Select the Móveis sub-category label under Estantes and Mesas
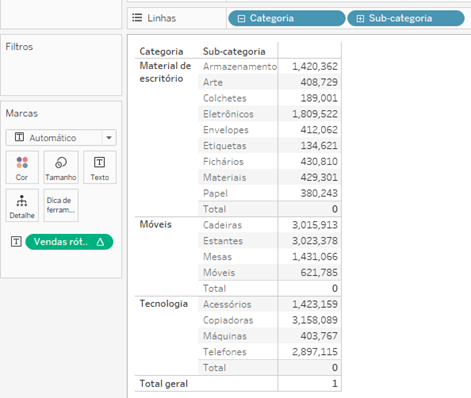The width and height of the screenshot is (471, 398). pyautogui.click(x=219, y=273)
